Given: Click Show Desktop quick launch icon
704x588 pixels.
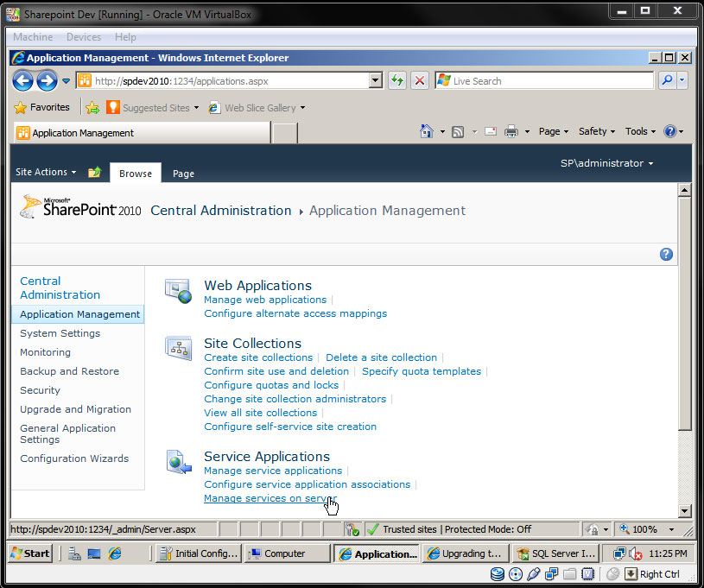Looking at the screenshot, I should [94, 553].
